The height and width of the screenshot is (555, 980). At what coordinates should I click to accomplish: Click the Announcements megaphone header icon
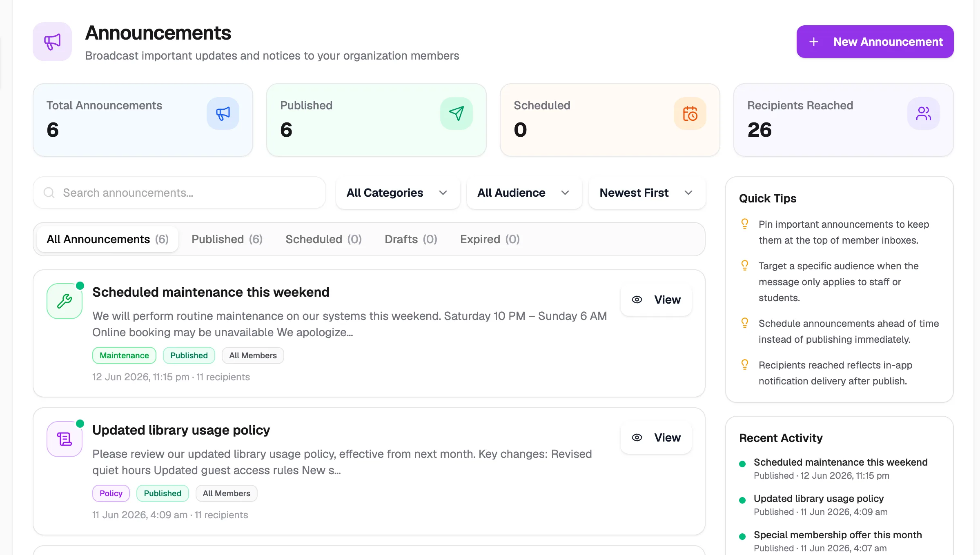tap(52, 42)
